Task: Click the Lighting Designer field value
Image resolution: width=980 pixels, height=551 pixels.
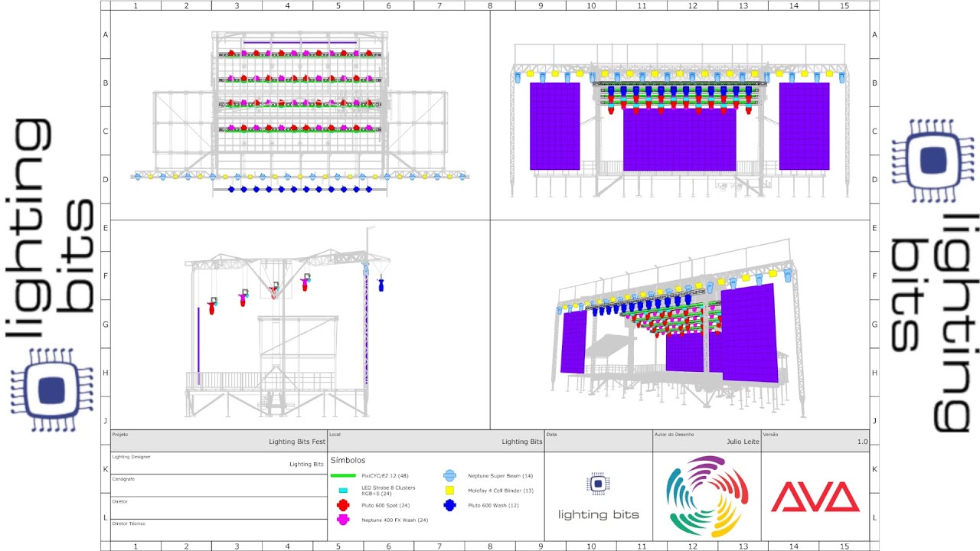Action: tap(306, 465)
